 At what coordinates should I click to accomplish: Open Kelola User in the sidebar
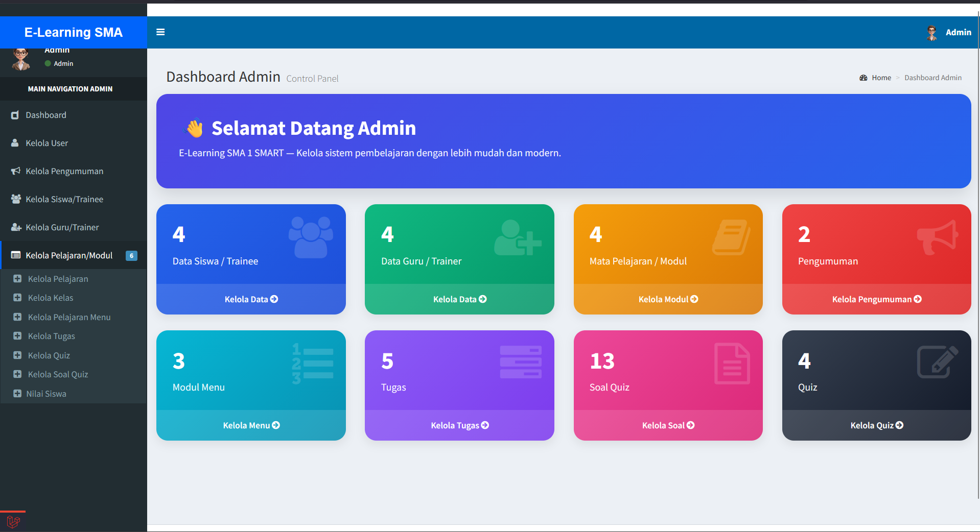pyautogui.click(x=74, y=143)
